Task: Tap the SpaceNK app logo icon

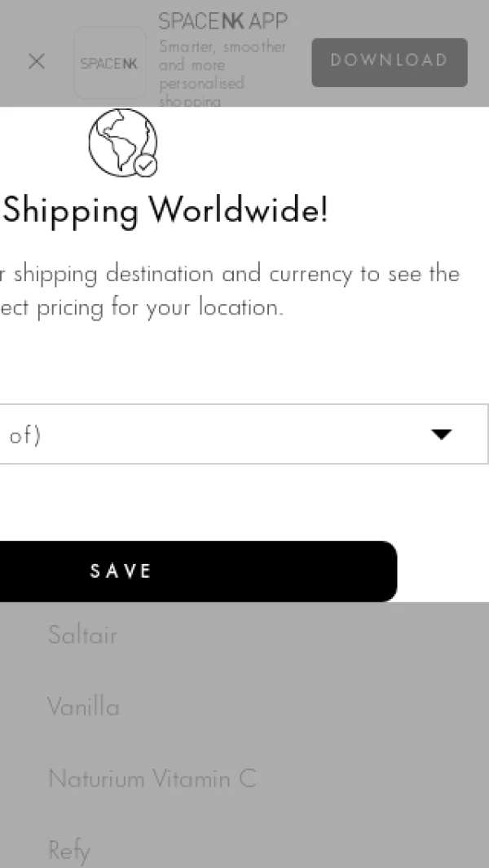Action: (109, 63)
